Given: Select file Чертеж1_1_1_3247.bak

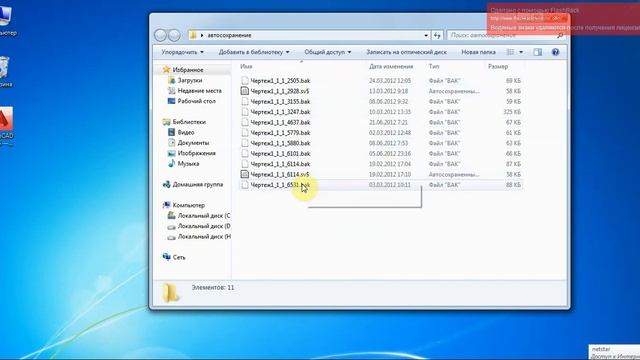Looking at the screenshot, I should (x=280, y=112).
